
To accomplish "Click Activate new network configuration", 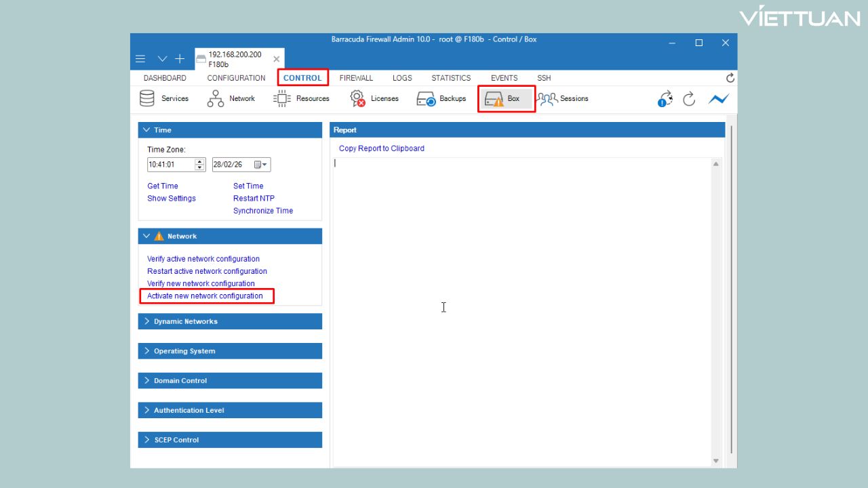I will [x=205, y=296].
